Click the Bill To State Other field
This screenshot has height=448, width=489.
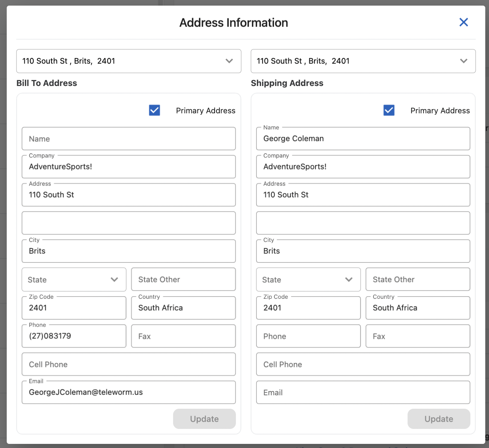pos(183,279)
